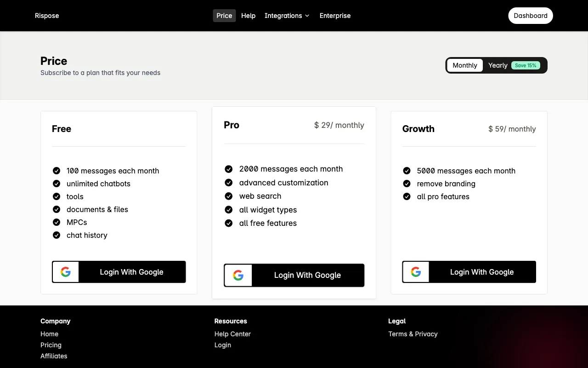Login With Google on Free plan
The image size is (588, 368).
pos(119,272)
